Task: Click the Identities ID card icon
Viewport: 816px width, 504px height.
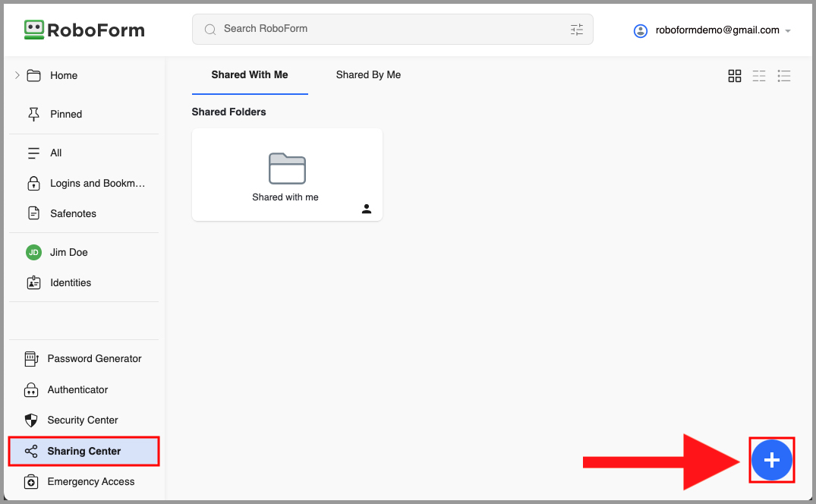Action: click(34, 282)
